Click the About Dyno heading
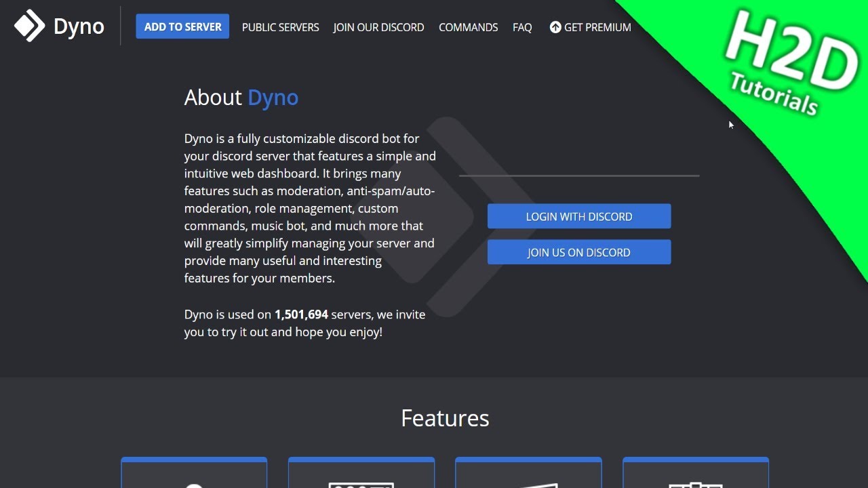This screenshot has height=488, width=868. point(241,98)
